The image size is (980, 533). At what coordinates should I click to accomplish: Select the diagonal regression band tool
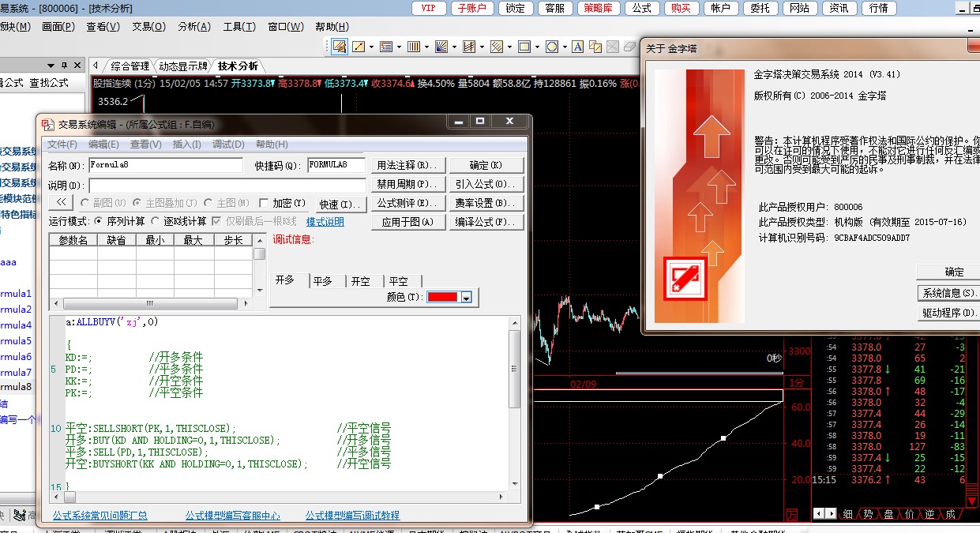497,47
